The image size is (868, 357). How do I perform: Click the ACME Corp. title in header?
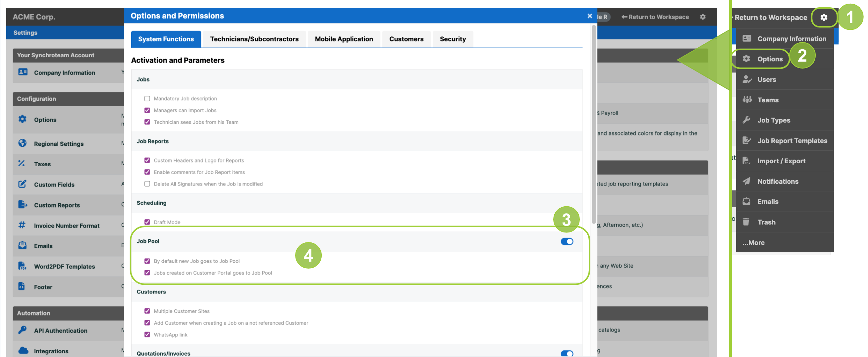point(34,17)
